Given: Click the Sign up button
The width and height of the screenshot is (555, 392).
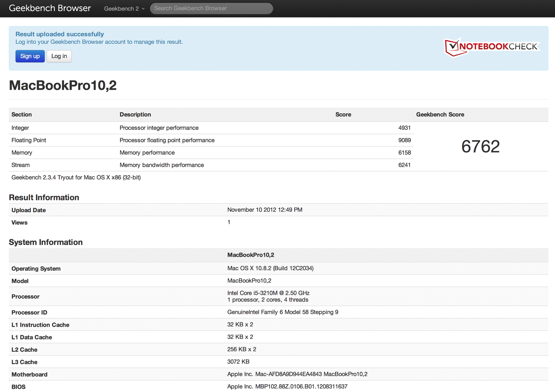Looking at the screenshot, I should coord(30,56).
